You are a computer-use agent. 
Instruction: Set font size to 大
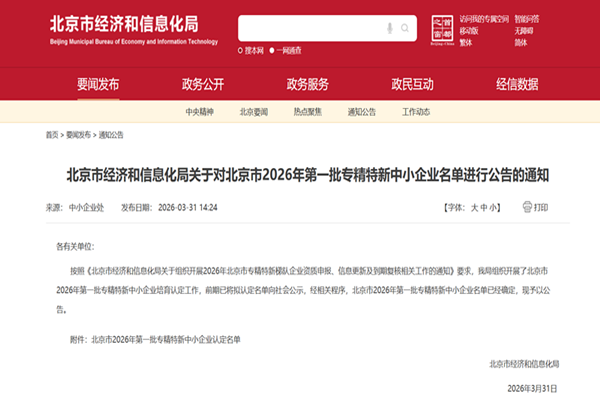click(474, 207)
